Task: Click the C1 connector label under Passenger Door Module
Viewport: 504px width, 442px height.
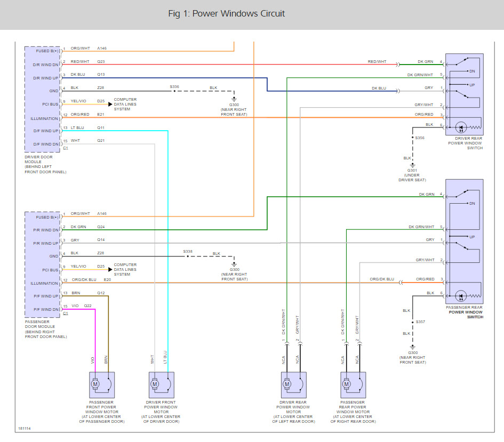Action: (x=66, y=313)
